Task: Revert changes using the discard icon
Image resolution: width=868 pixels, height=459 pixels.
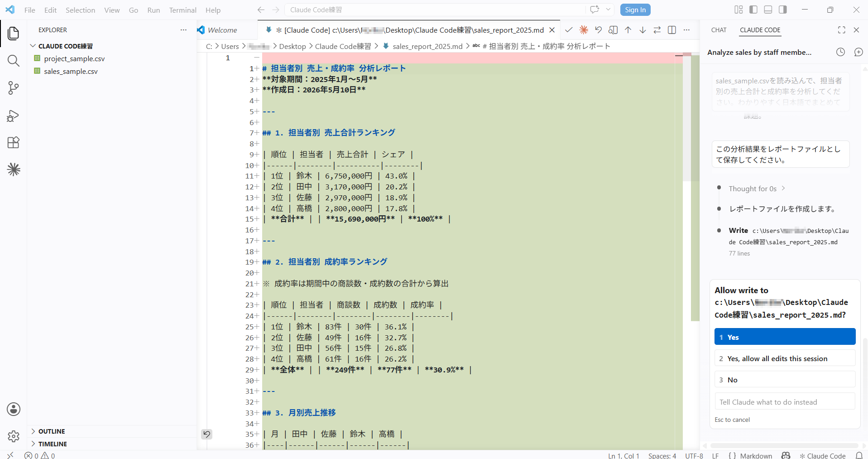Action: point(598,30)
